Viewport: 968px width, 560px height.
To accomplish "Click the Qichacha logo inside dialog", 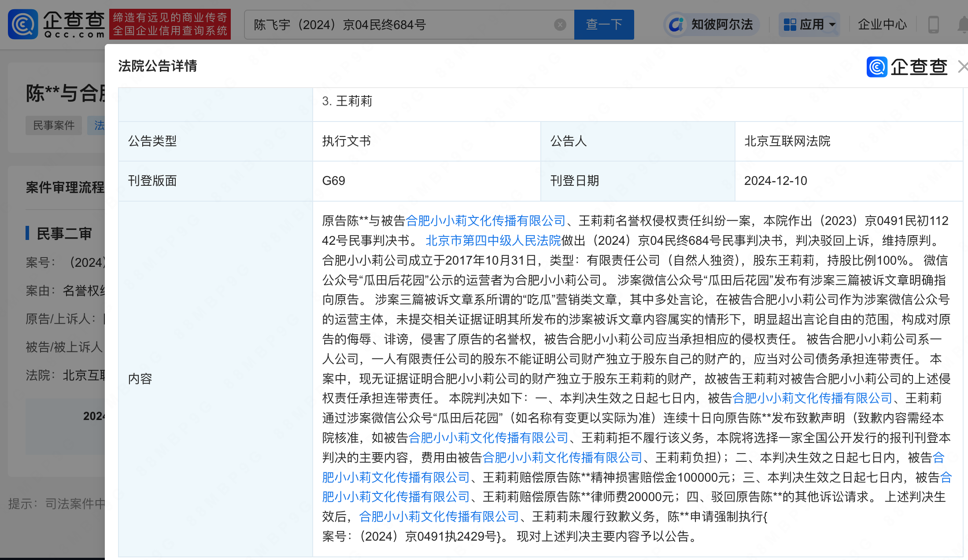I will coord(907,67).
